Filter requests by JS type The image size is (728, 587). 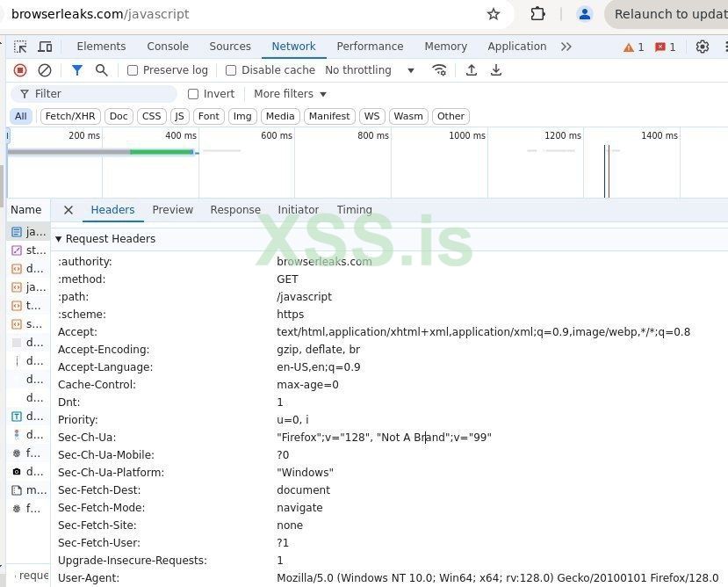(x=179, y=116)
